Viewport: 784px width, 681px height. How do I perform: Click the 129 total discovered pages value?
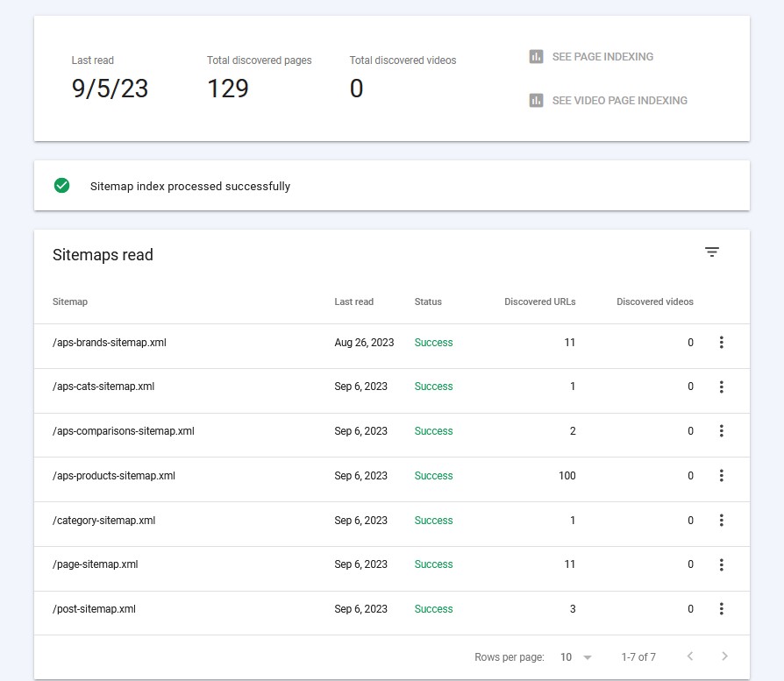pyautogui.click(x=228, y=89)
